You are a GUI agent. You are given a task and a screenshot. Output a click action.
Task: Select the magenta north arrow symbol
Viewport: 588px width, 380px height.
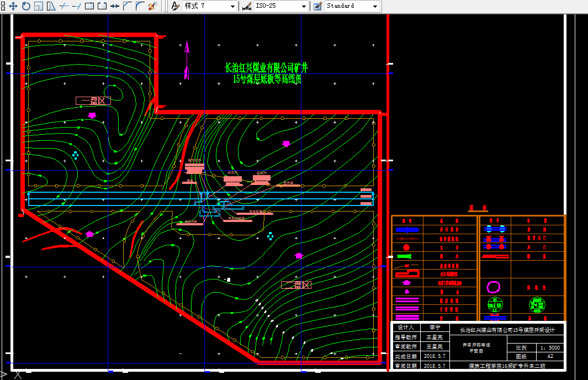[x=187, y=61]
